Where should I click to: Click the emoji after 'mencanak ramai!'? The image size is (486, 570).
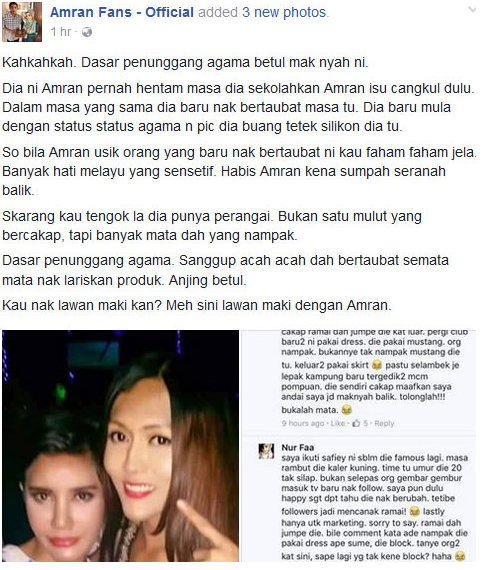click(x=414, y=512)
